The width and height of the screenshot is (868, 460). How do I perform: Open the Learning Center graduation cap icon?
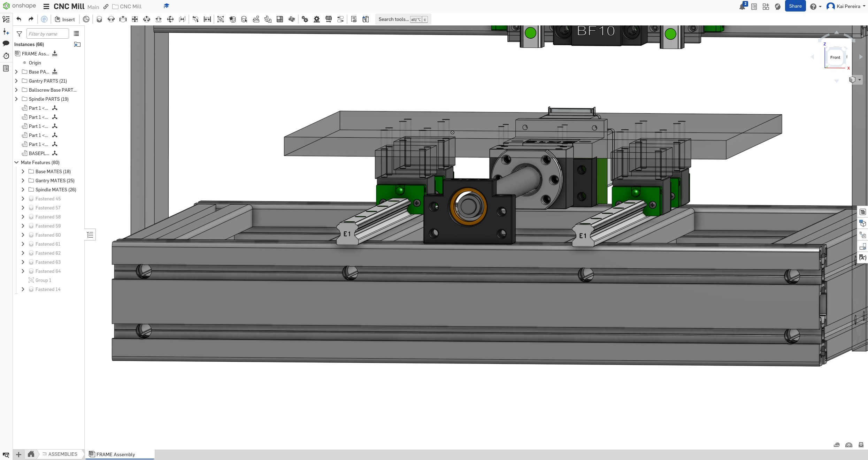(x=166, y=6)
